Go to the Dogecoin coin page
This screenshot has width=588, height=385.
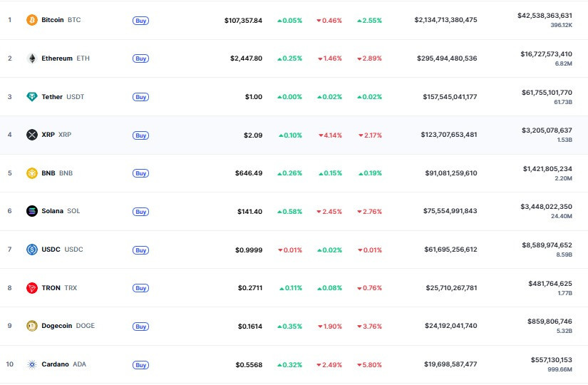click(x=56, y=326)
